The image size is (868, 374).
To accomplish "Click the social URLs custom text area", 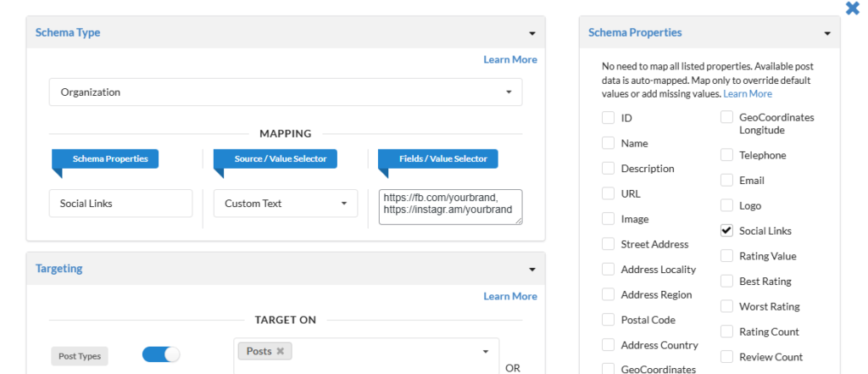I will (x=450, y=207).
